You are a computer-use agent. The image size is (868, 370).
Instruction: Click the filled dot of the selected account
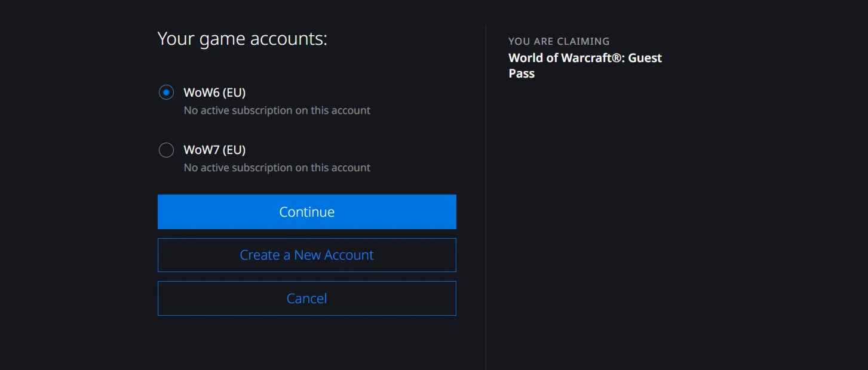(x=166, y=92)
